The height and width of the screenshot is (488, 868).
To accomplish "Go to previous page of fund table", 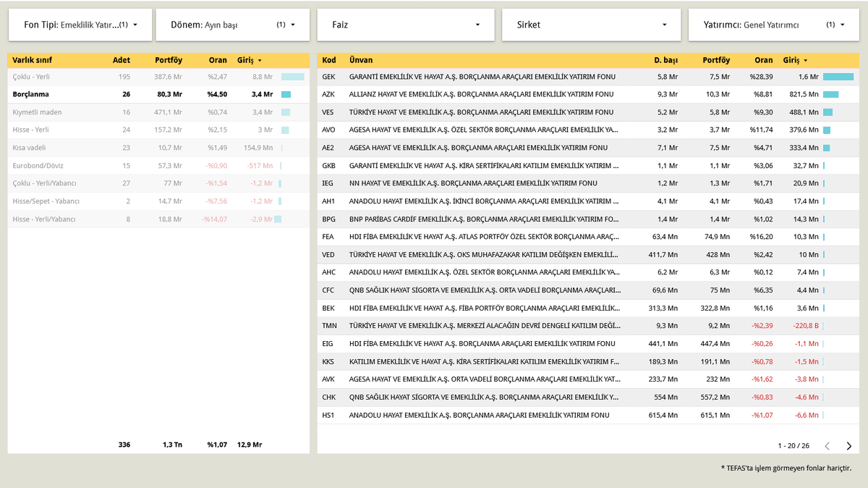I will 827,446.
